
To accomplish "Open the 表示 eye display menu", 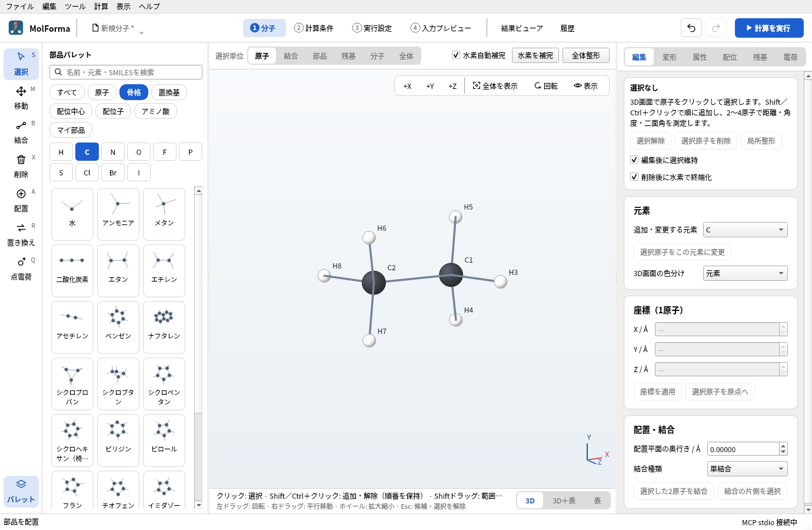I will pos(586,86).
